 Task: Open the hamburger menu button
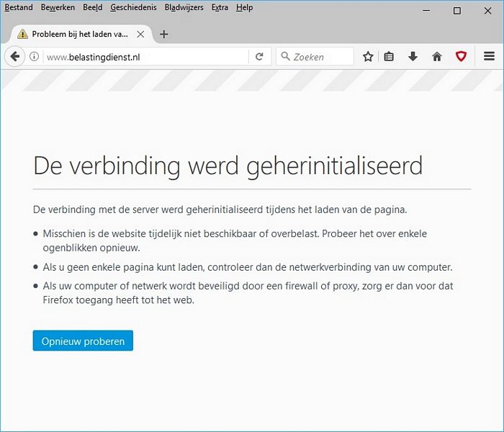pyautogui.click(x=490, y=57)
